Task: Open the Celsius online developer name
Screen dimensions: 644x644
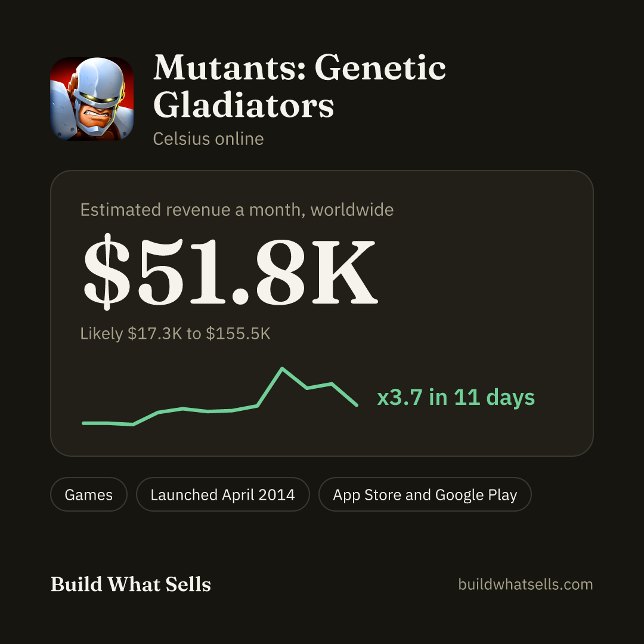Action: [208, 139]
